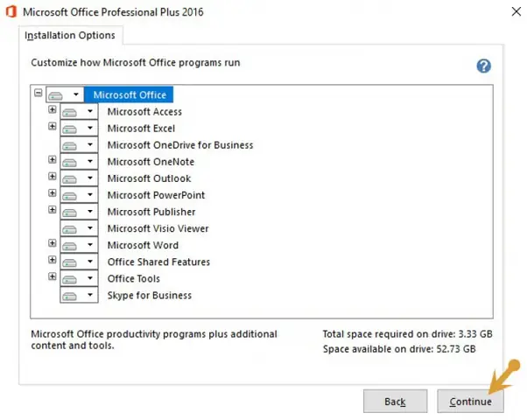
Task: Open install option dropdown for Microsoft OneNote
Action: click(x=79, y=161)
